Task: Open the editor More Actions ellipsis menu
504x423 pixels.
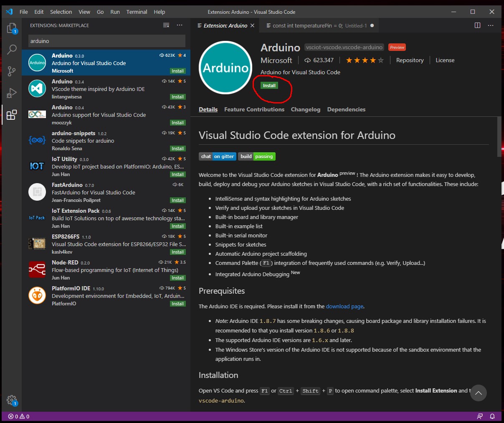Action: click(491, 25)
